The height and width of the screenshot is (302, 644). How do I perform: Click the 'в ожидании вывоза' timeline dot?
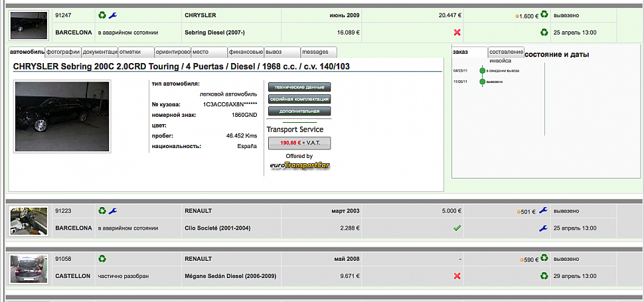[x=482, y=70]
